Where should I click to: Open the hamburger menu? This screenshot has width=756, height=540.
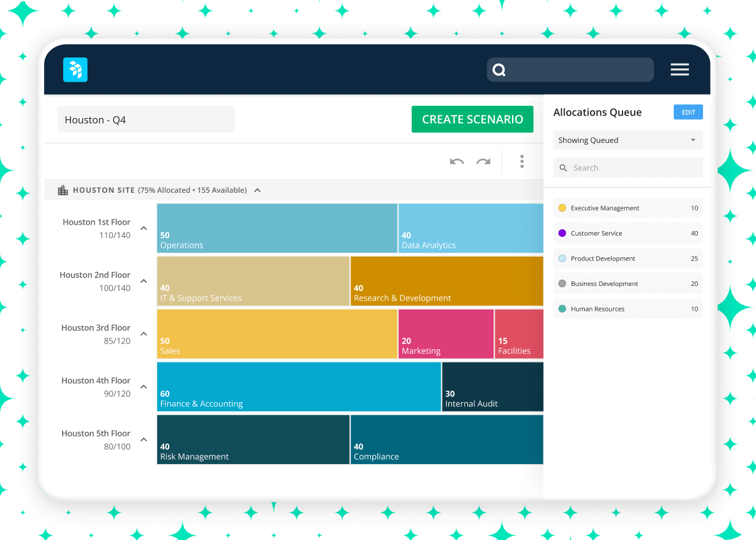(679, 70)
